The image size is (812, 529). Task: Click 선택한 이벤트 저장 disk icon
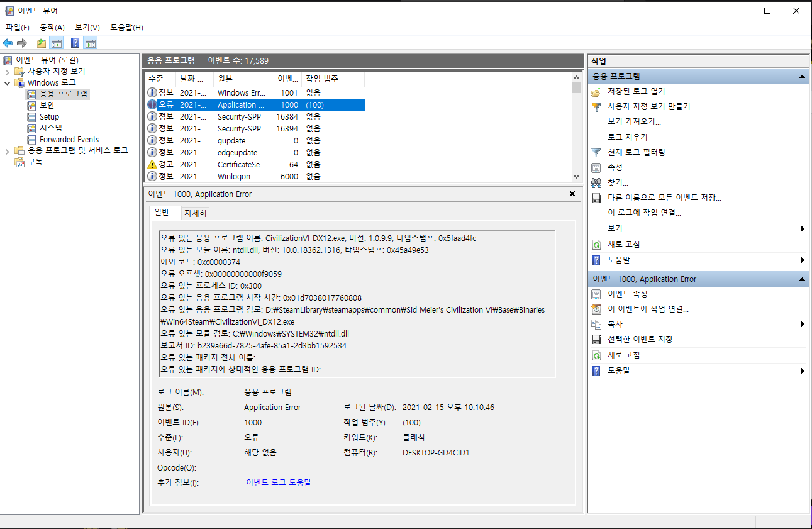coord(596,339)
